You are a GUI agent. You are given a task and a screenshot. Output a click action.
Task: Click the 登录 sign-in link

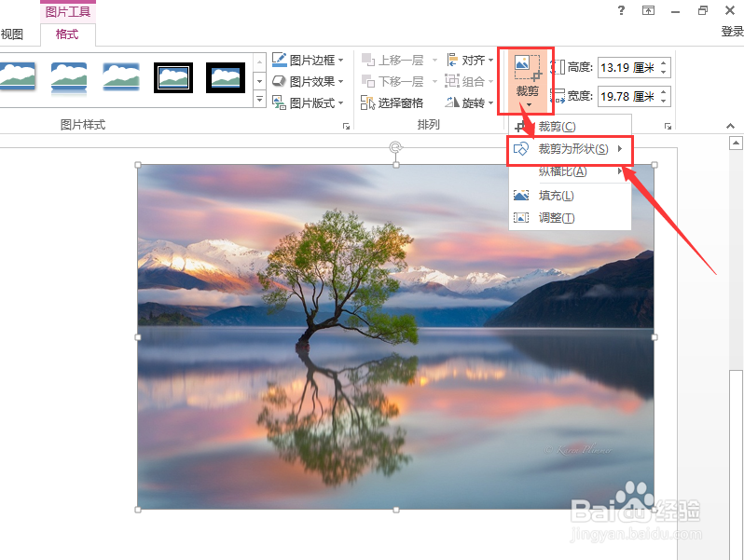[733, 32]
